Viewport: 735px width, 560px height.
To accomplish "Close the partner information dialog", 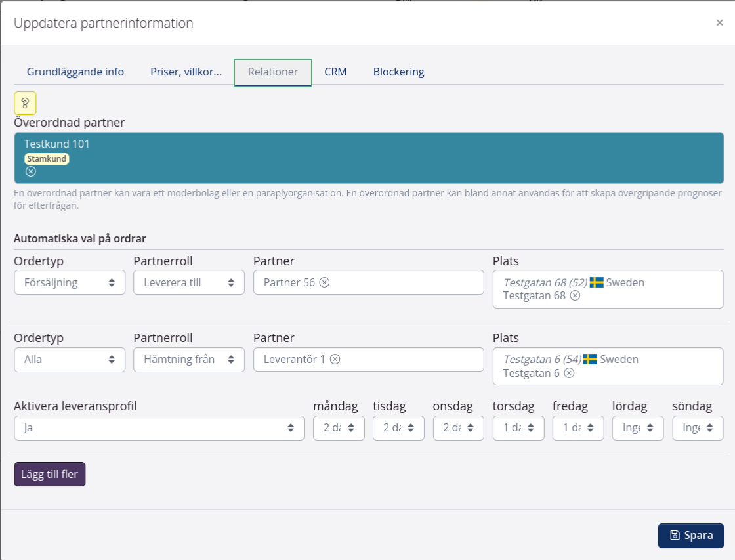I will [x=719, y=23].
